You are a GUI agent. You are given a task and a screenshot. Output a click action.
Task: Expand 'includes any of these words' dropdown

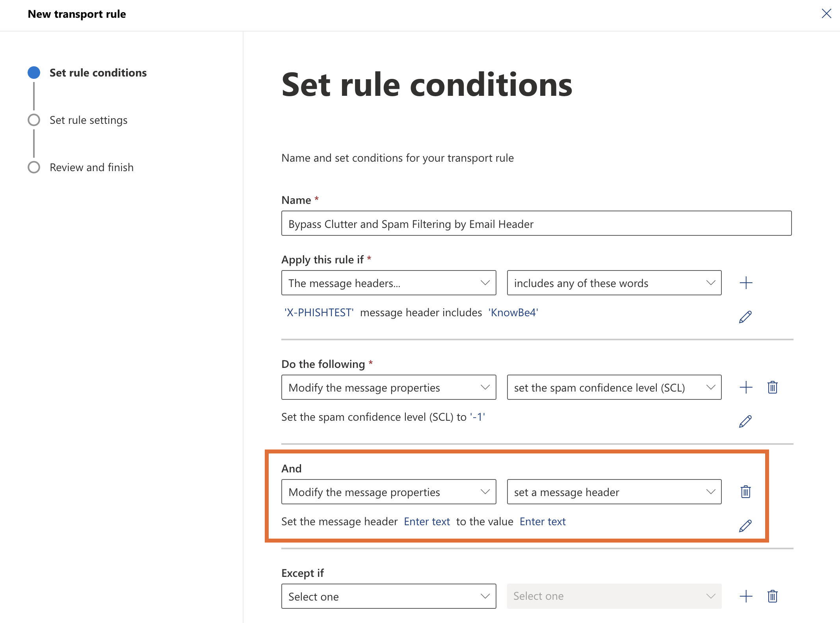pos(614,283)
